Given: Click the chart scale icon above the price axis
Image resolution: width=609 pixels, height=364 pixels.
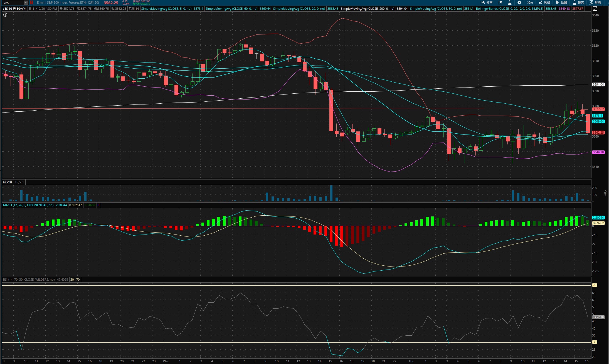Looking at the screenshot, I should [595, 9].
